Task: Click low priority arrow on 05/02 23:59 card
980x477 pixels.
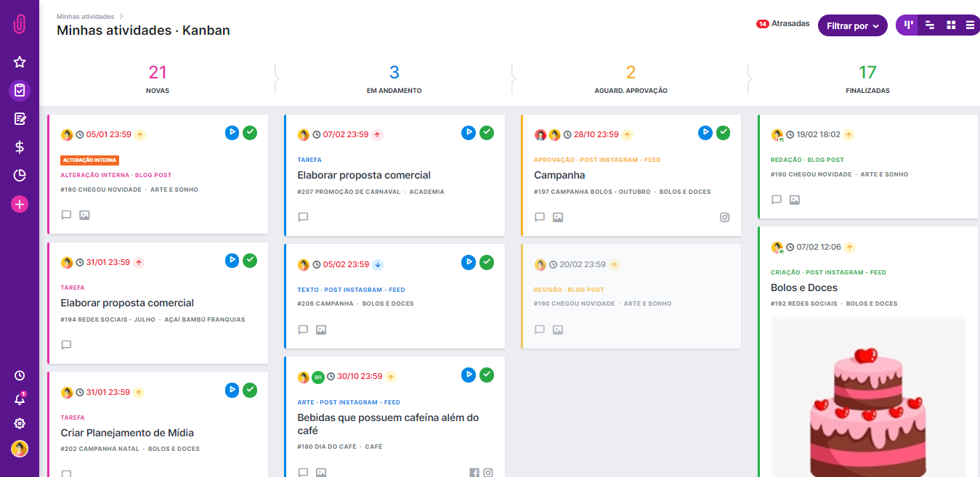Action: (378, 264)
